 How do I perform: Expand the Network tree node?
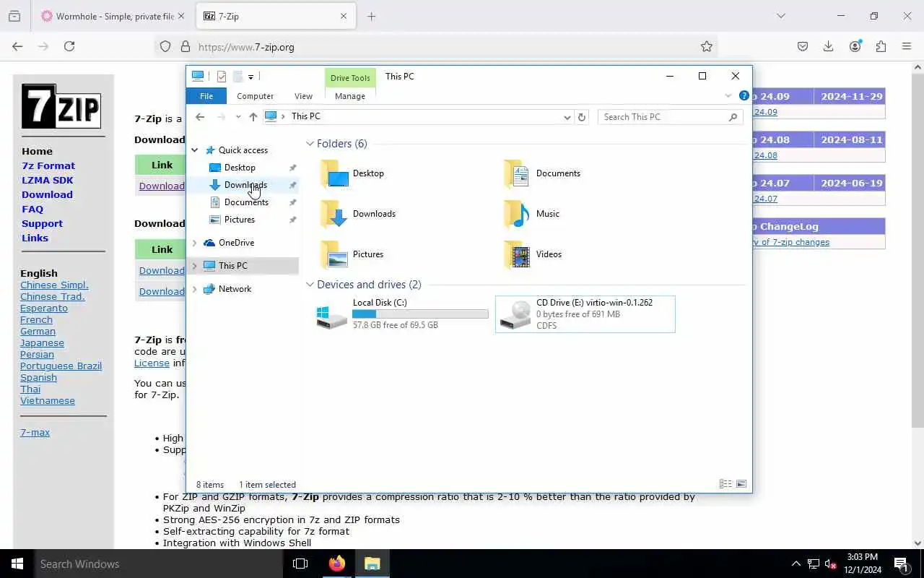[x=194, y=289]
